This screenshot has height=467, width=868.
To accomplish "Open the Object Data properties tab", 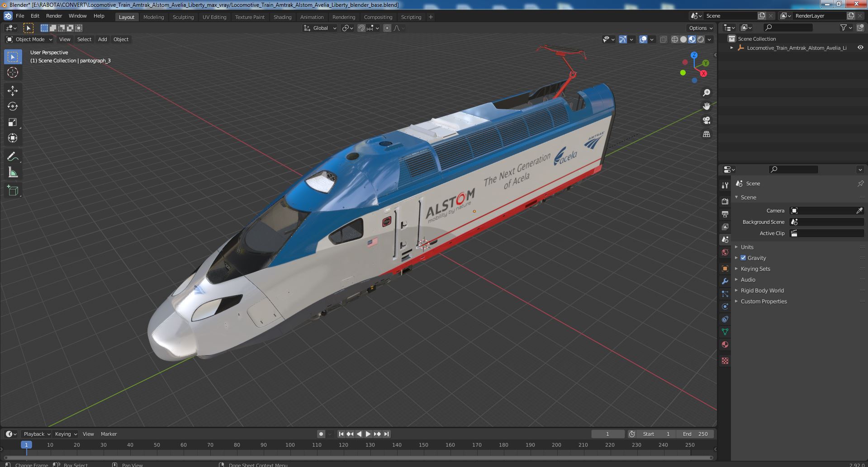I will point(725,331).
